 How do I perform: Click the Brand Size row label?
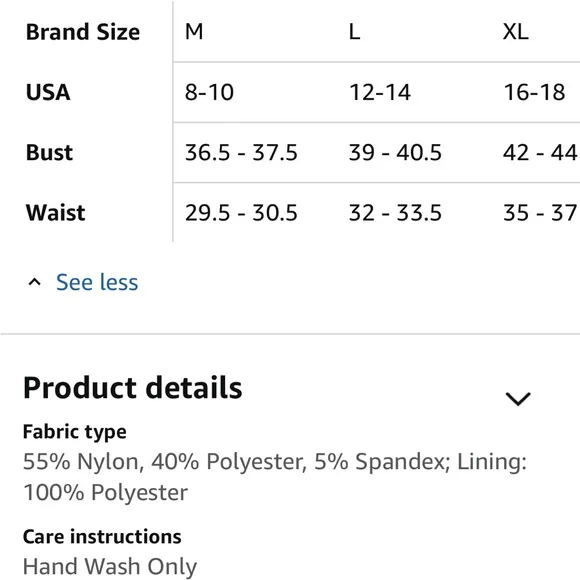coord(83,32)
